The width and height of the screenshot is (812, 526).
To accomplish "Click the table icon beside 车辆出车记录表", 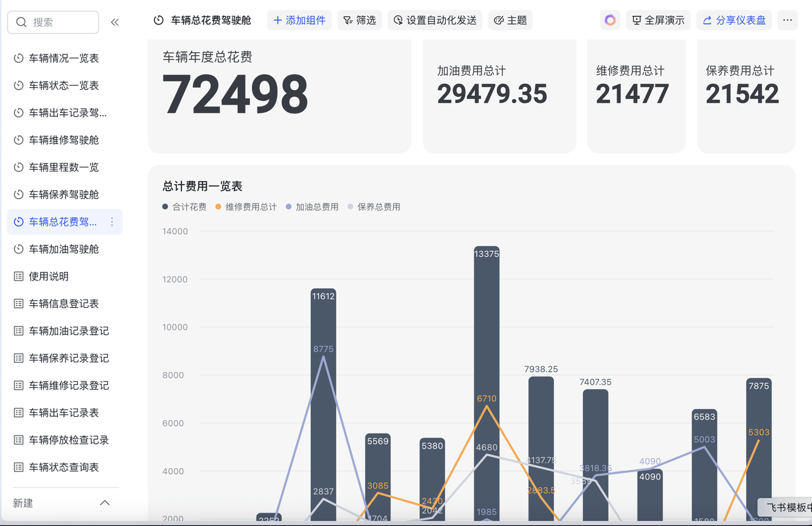I will click(18, 413).
